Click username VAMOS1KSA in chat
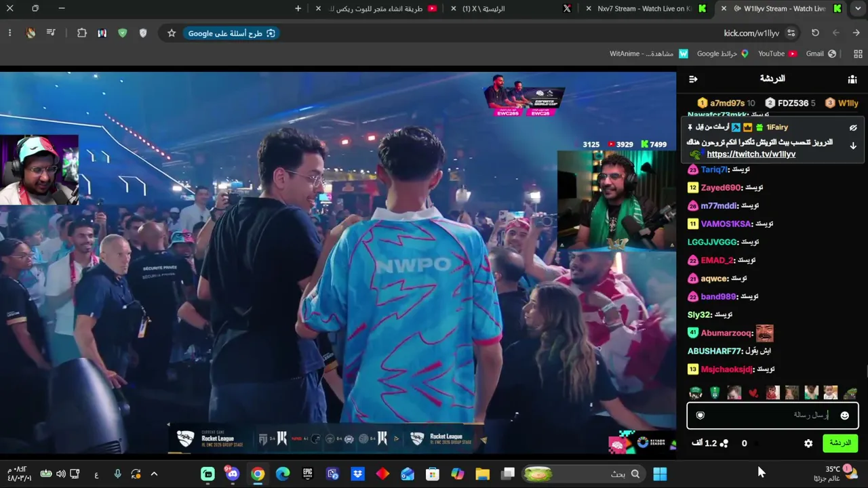 pyautogui.click(x=726, y=224)
